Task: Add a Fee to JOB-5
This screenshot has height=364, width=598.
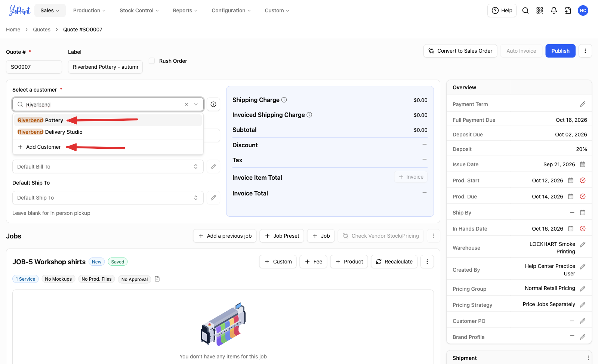Action: coord(314,262)
